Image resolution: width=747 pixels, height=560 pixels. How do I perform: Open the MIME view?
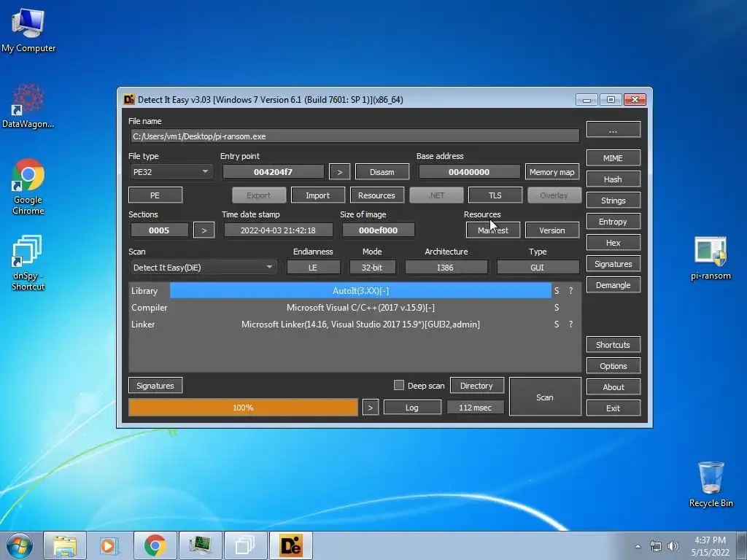click(613, 158)
